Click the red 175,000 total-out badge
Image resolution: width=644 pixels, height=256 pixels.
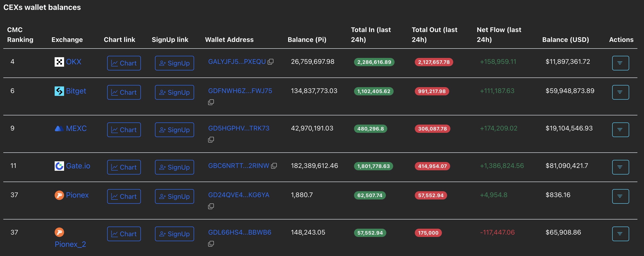click(x=428, y=233)
